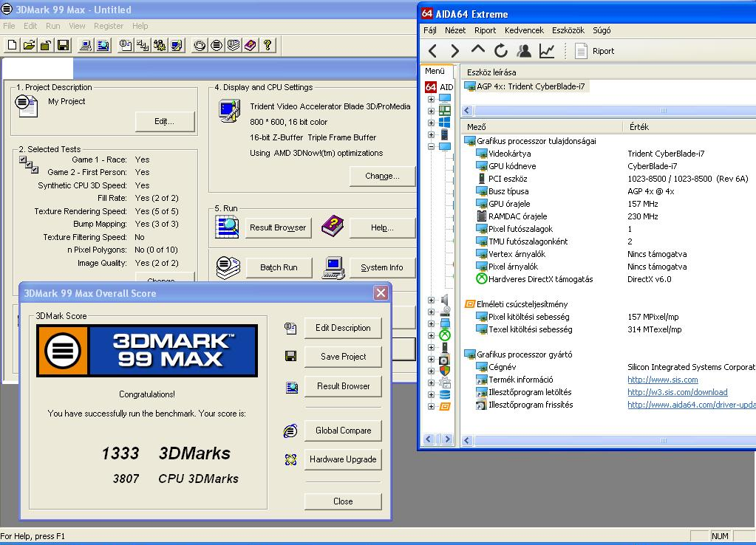Select the Security shield icon in AIDA64 tree

coord(445,371)
